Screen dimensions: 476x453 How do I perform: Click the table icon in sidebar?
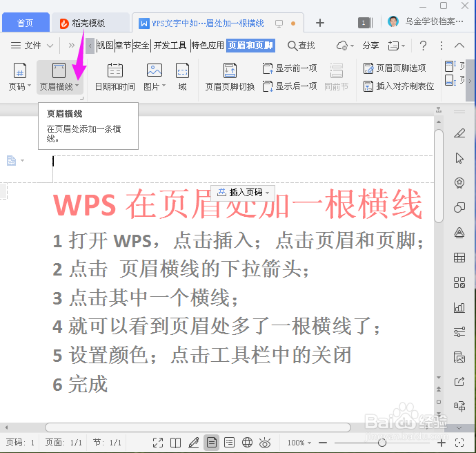point(459,258)
